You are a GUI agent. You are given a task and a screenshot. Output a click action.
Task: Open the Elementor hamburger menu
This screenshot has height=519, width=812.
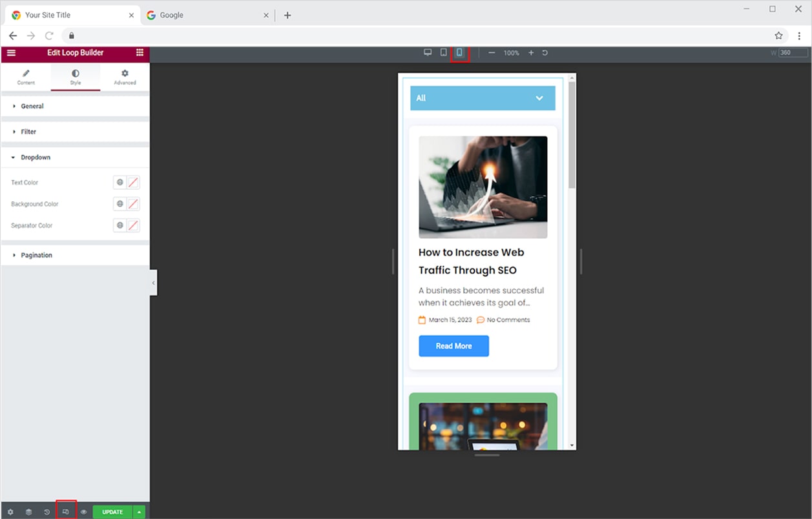(x=11, y=53)
